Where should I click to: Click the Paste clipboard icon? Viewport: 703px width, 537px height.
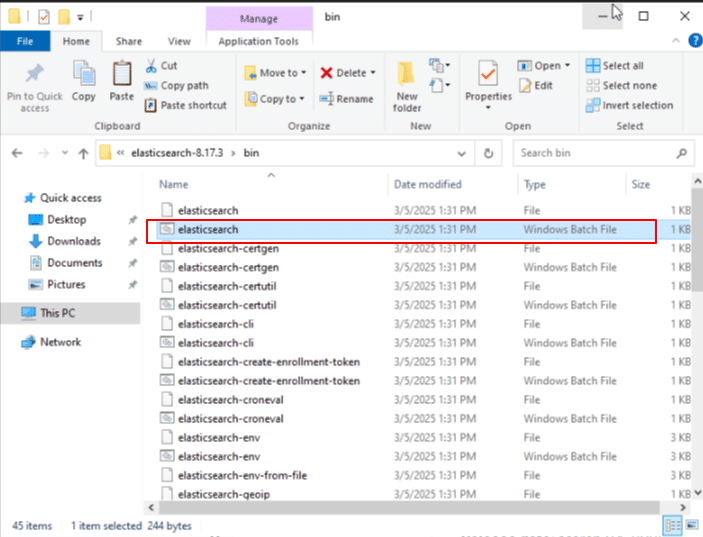point(122,74)
